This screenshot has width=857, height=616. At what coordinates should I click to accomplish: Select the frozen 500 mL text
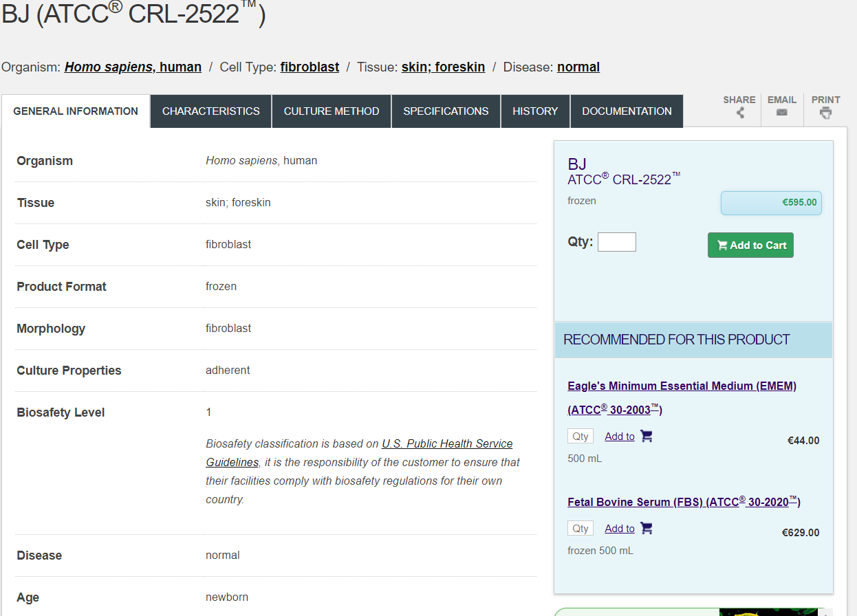click(x=600, y=551)
